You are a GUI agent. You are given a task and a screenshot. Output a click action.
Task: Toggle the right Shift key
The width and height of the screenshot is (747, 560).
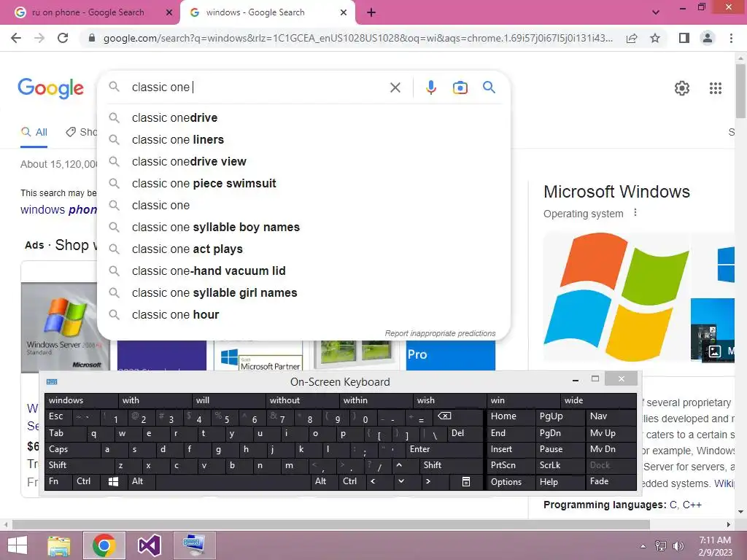451,465
